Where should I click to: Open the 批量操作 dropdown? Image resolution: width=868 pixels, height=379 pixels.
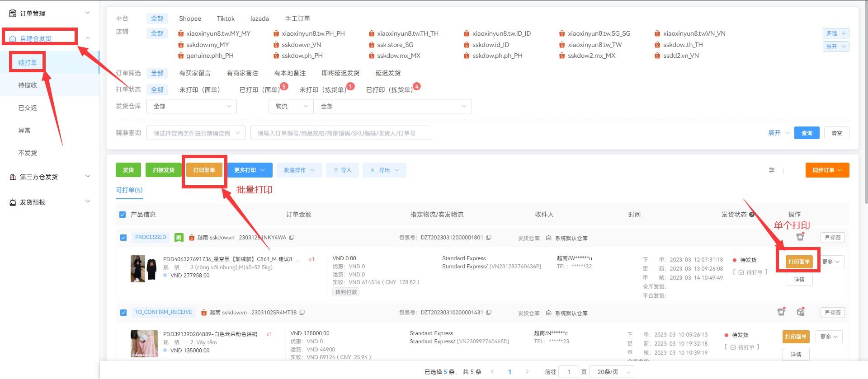click(299, 170)
